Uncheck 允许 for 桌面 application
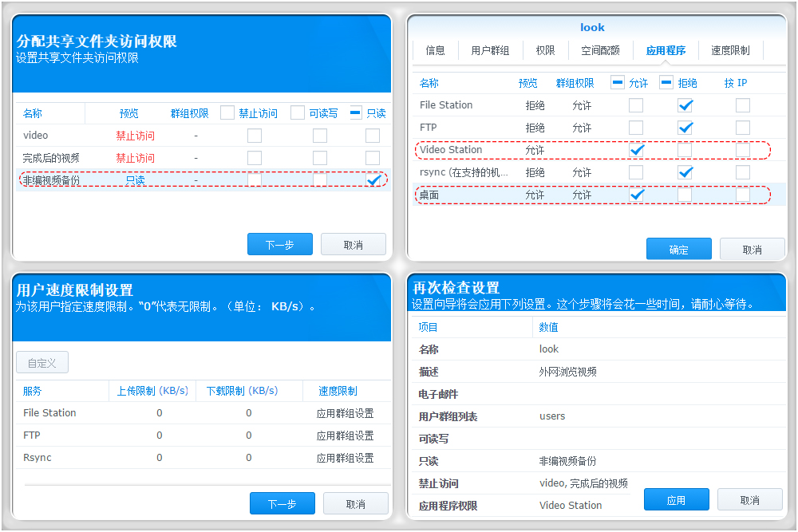 (x=637, y=194)
